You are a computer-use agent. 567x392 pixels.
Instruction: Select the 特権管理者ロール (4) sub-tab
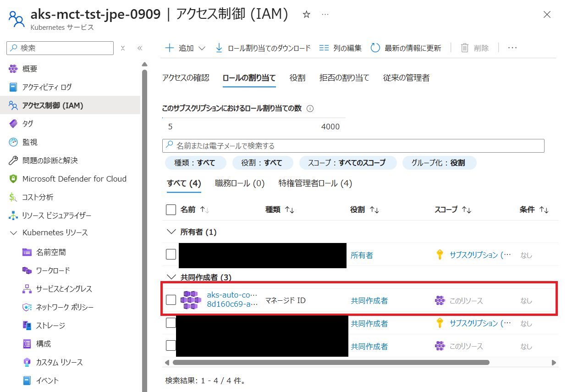(x=315, y=183)
